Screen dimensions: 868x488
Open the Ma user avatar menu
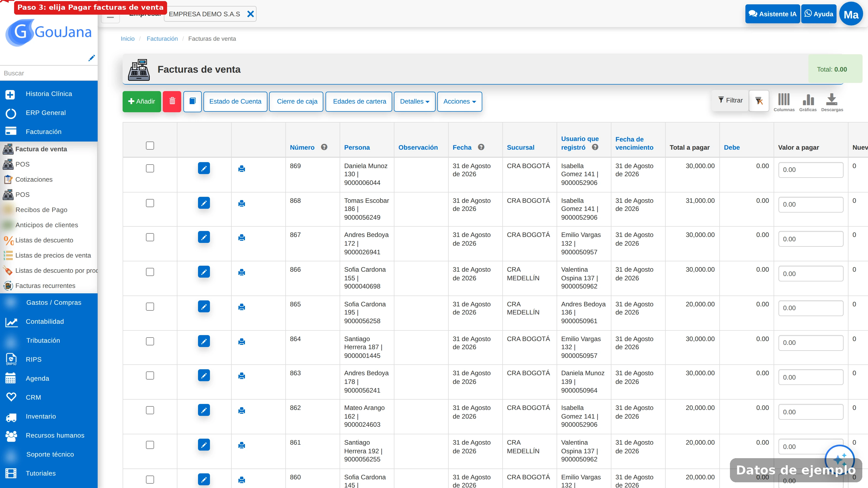pos(851,14)
